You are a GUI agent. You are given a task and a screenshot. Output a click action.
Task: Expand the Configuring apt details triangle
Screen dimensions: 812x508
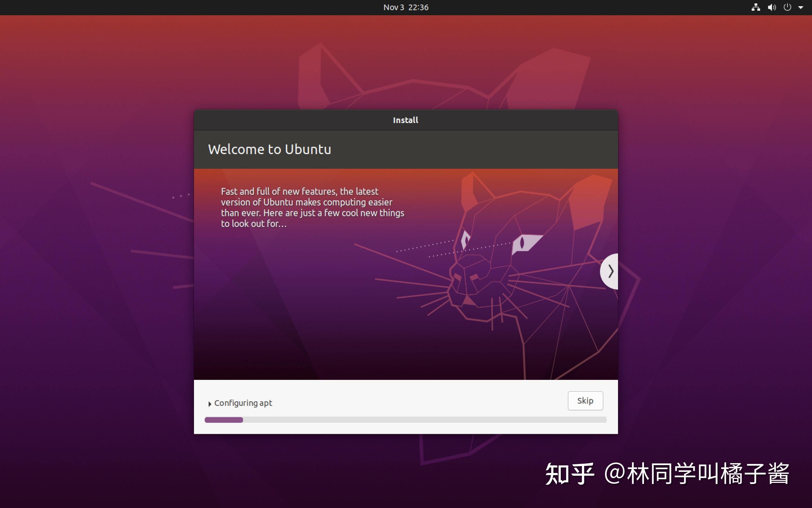coord(210,404)
